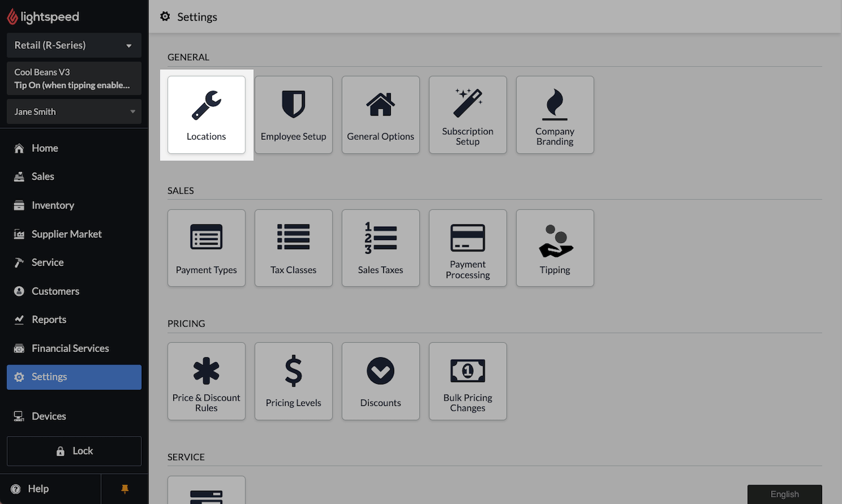This screenshot has height=504, width=842.
Task: Click the Settings gear icon in header
Action: point(165,17)
